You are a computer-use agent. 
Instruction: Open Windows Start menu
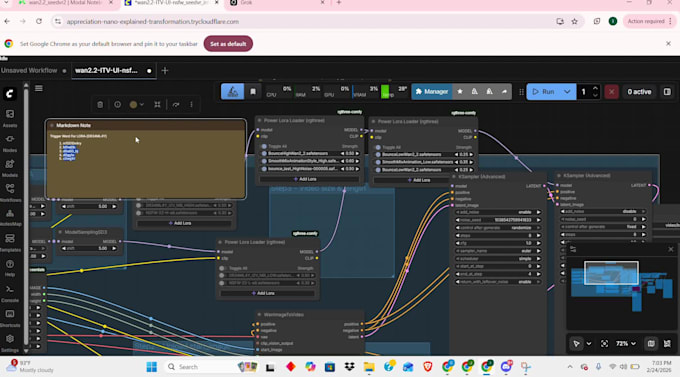click(152, 367)
